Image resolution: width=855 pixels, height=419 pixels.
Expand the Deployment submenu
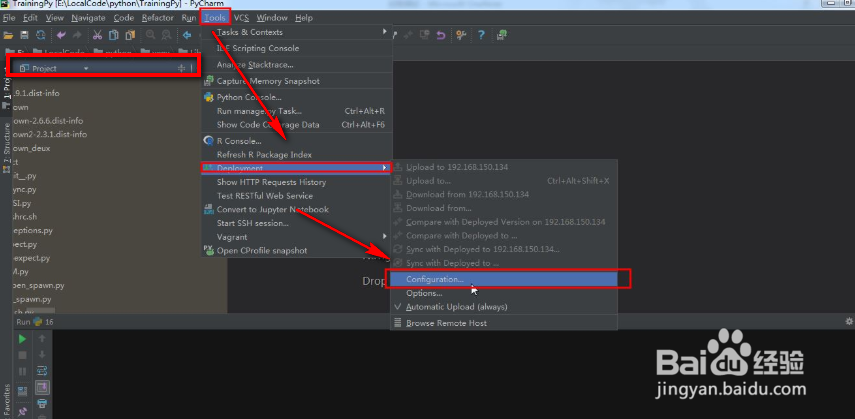pyautogui.click(x=297, y=168)
